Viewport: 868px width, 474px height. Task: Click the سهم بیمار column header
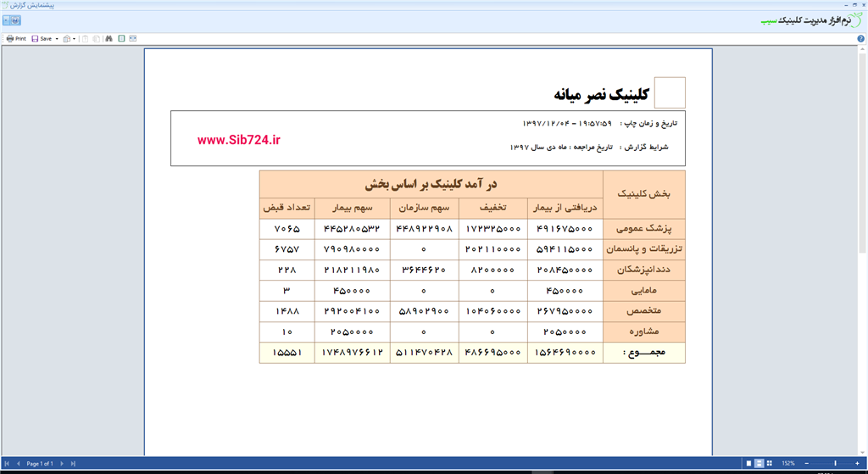[352, 208]
